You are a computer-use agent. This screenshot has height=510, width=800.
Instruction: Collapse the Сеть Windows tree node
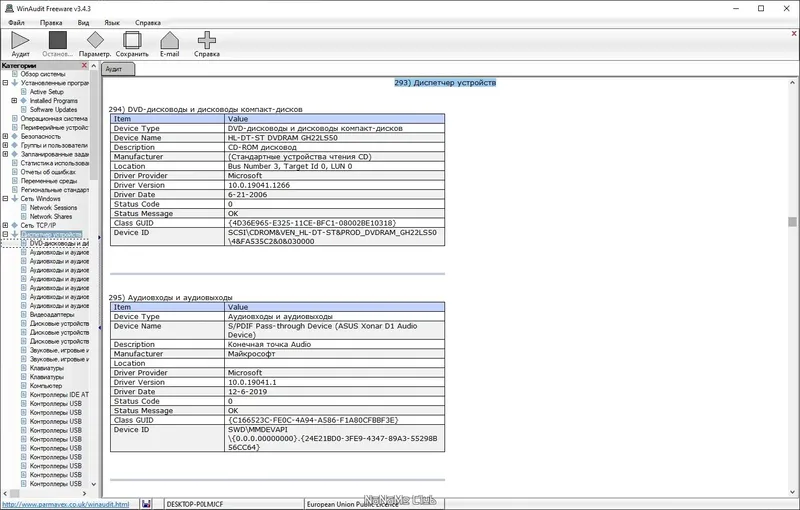point(5,198)
